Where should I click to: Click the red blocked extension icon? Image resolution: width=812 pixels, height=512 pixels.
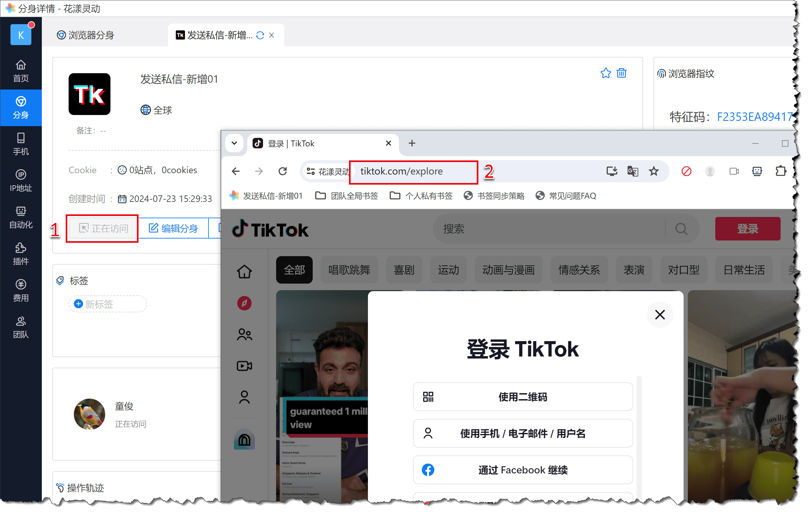click(686, 171)
